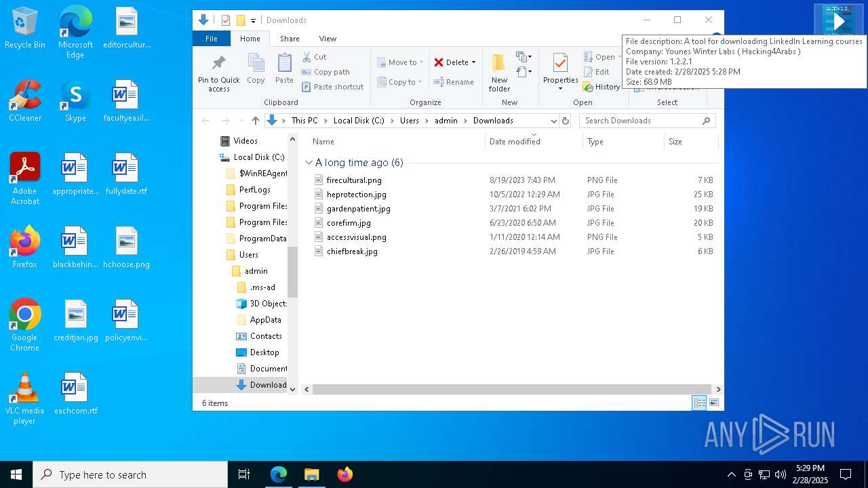Select the Google Chrome desktop icon

25,325
